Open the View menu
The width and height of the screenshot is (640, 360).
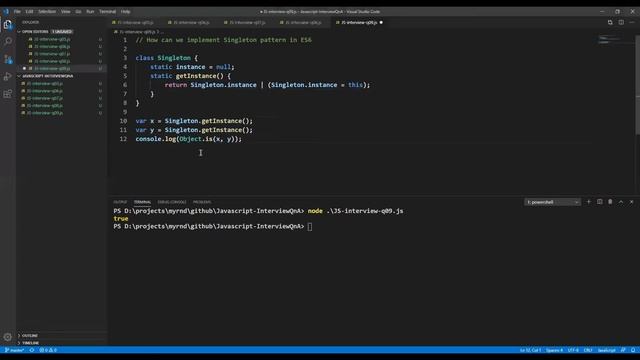(x=66, y=11)
